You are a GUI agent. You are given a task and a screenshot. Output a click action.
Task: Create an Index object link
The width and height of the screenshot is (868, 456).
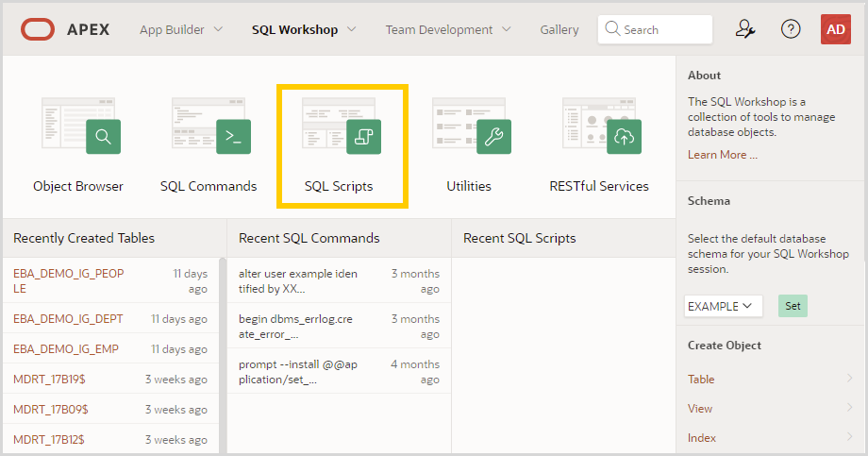tap(701, 438)
